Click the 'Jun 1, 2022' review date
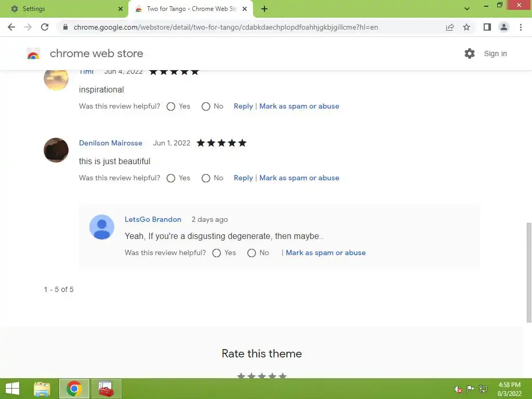The height and width of the screenshot is (399, 532). point(171,143)
